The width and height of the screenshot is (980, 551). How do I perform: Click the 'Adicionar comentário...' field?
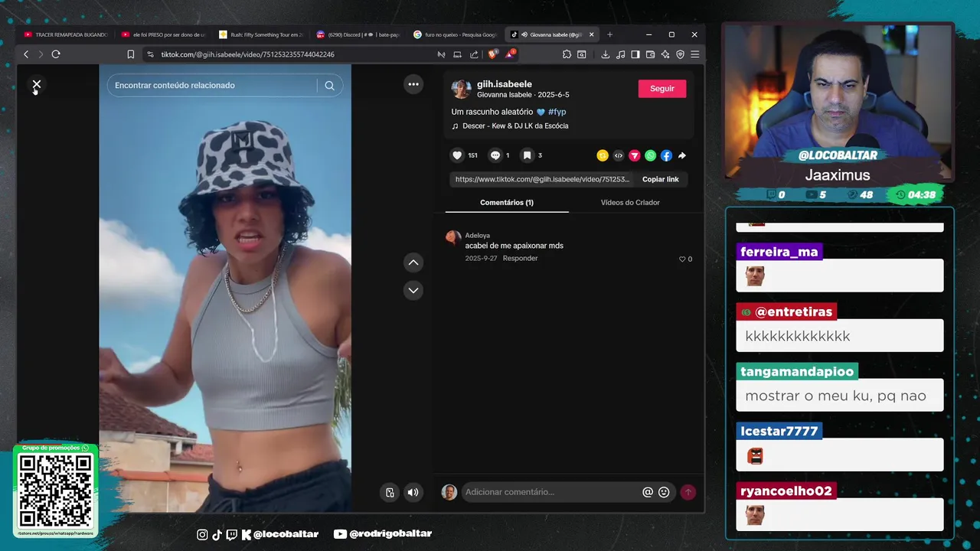[x=550, y=492]
